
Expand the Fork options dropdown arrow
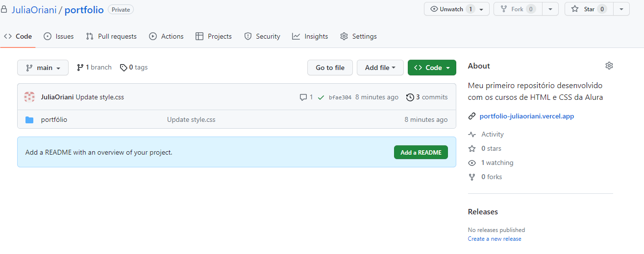(x=551, y=9)
